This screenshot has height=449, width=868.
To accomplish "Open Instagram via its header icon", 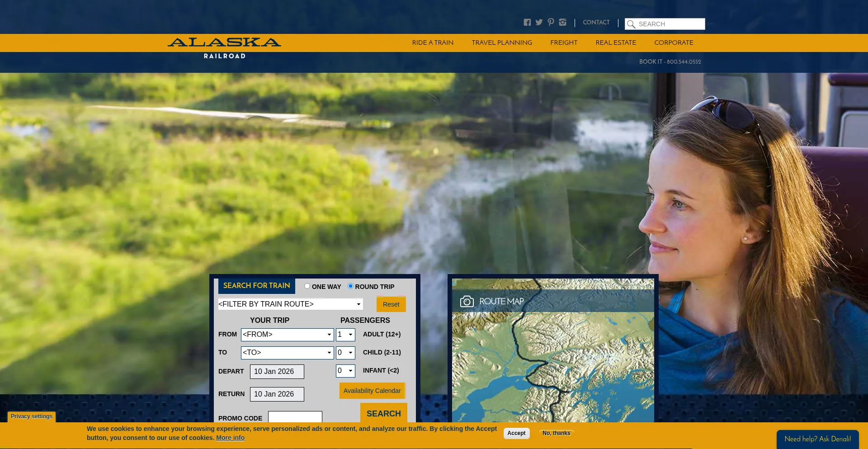I will [x=562, y=22].
